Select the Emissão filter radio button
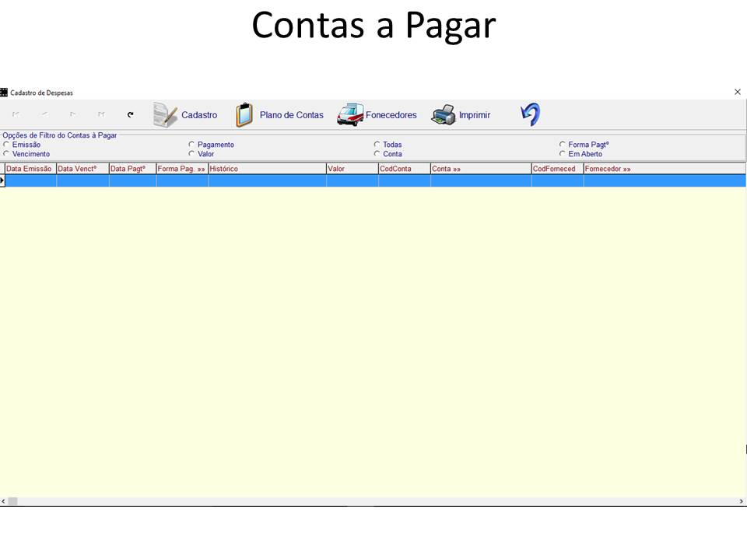Viewport: 747px width, 560px height. pyautogui.click(x=7, y=144)
